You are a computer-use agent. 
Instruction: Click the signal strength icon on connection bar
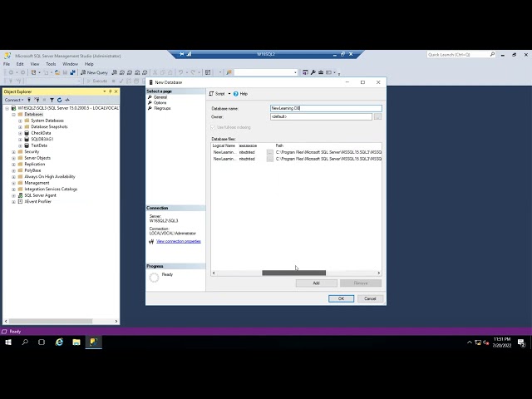pyautogui.click(x=189, y=54)
